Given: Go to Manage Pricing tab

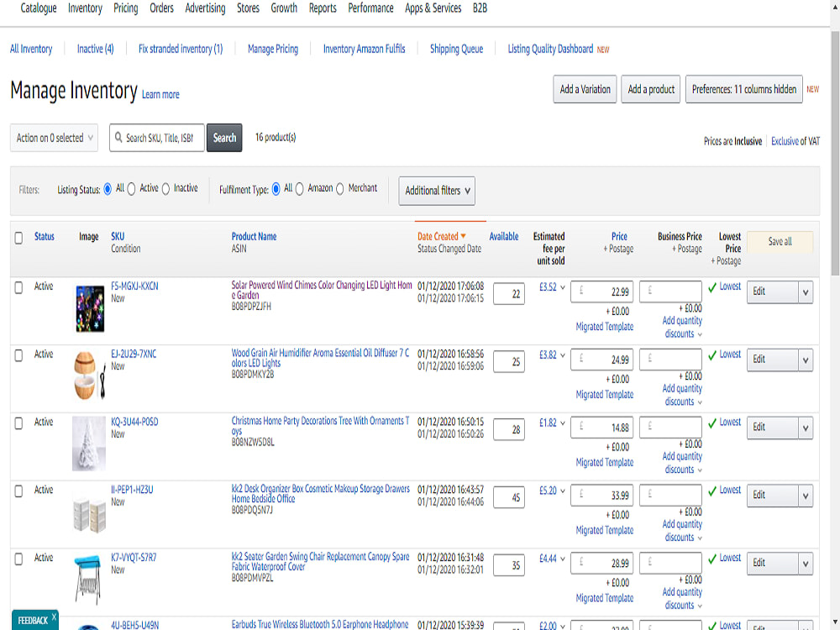Looking at the screenshot, I should pyautogui.click(x=273, y=49).
